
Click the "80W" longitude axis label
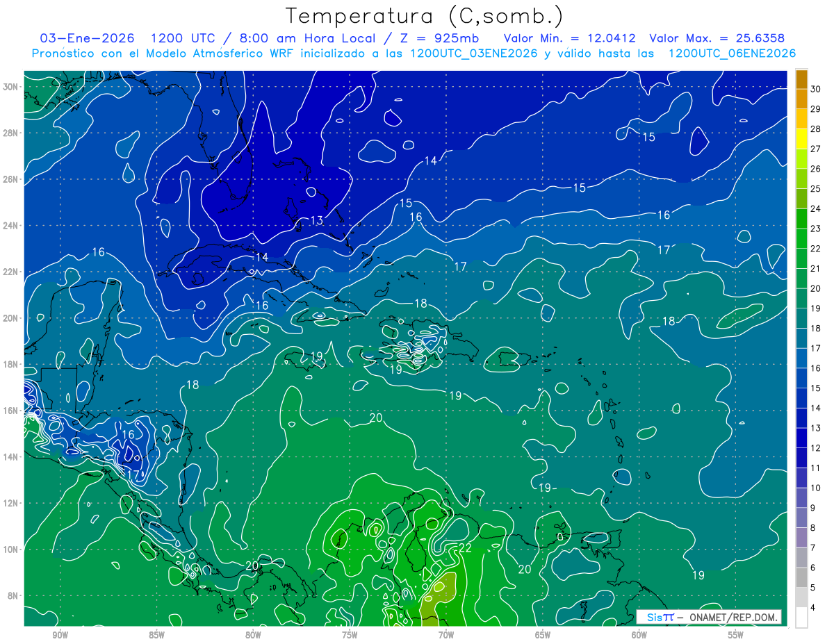coord(253,635)
